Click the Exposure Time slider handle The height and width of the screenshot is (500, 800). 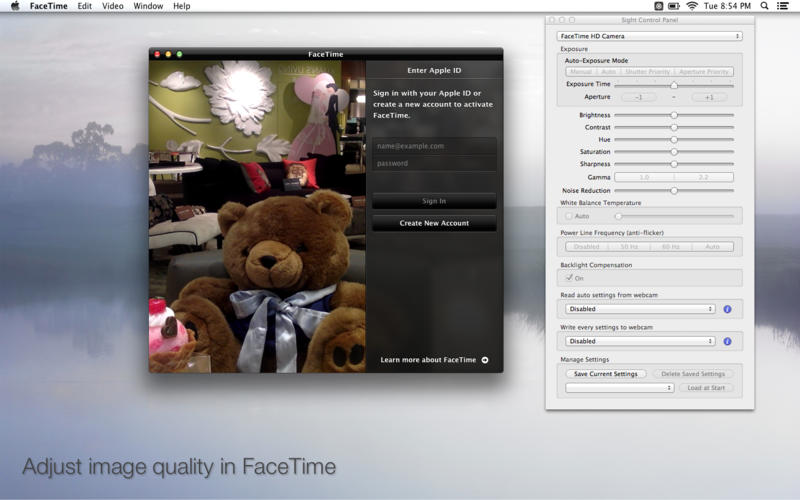(674, 85)
